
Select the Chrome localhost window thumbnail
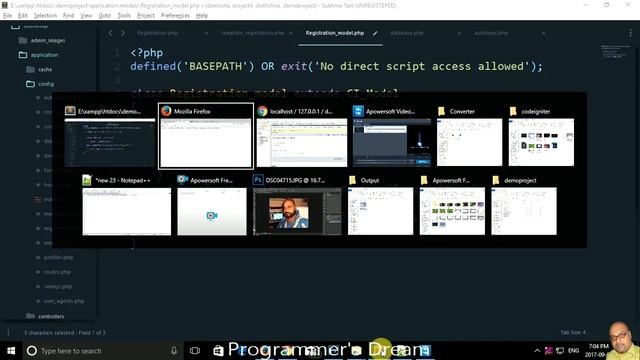(x=302, y=142)
